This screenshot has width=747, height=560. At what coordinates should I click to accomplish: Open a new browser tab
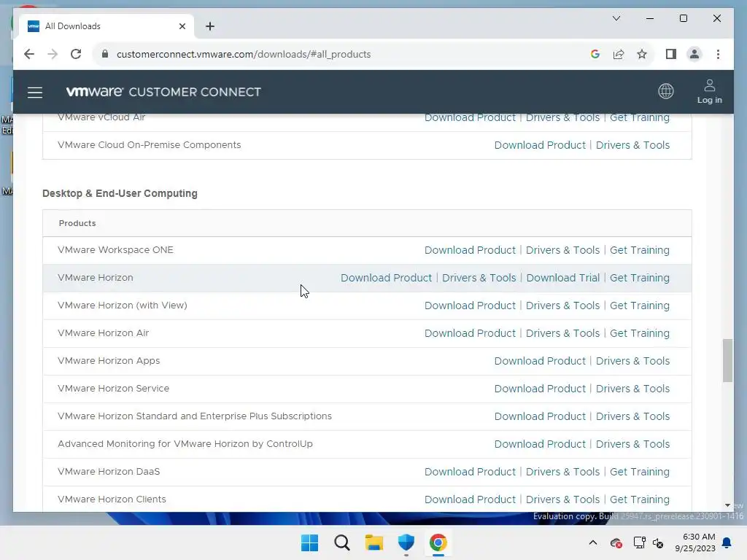click(x=210, y=26)
